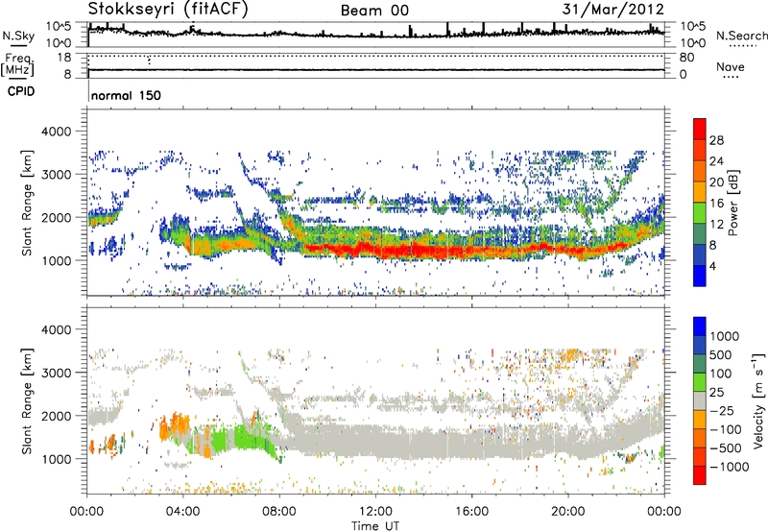Image resolution: width=768 pixels, height=532 pixels.
Task: Click the '-500' velocity colorbar tick
Action: coord(726,448)
